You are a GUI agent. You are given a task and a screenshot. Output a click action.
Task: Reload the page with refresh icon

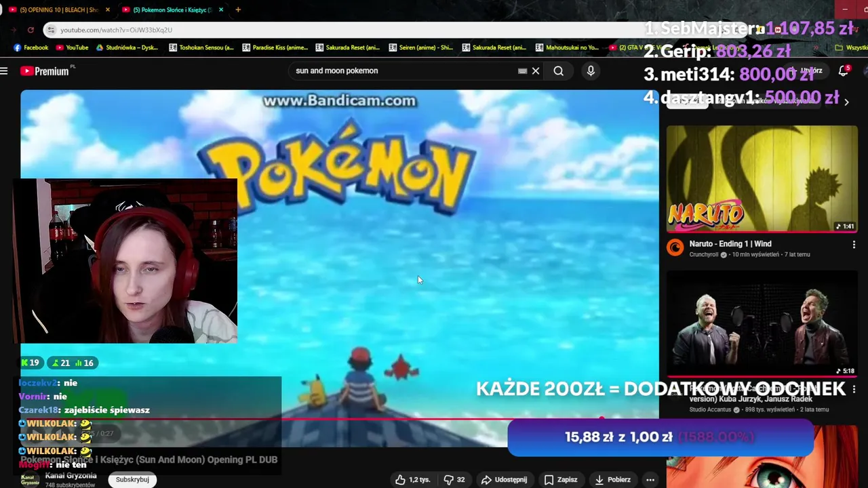[x=31, y=30]
